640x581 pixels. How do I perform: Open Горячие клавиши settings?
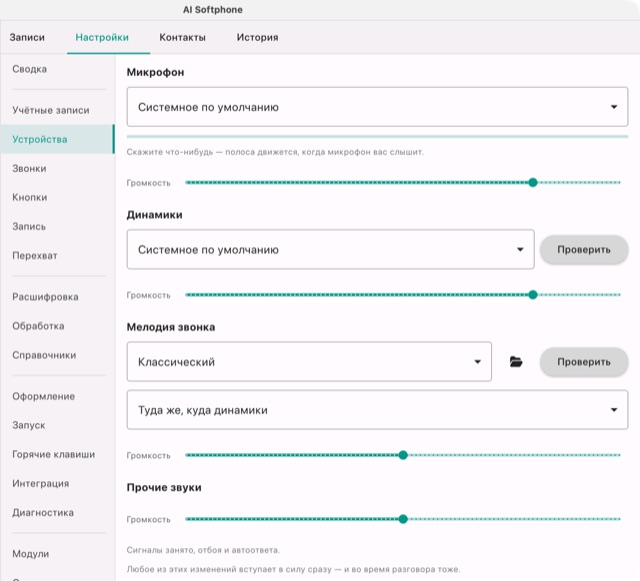[57, 454]
